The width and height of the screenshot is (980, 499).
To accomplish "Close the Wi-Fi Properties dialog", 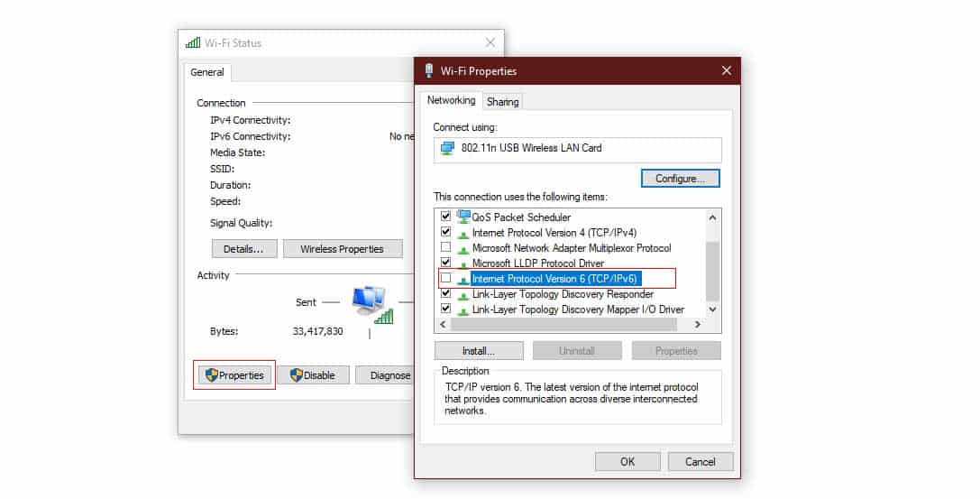I will [727, 70].
